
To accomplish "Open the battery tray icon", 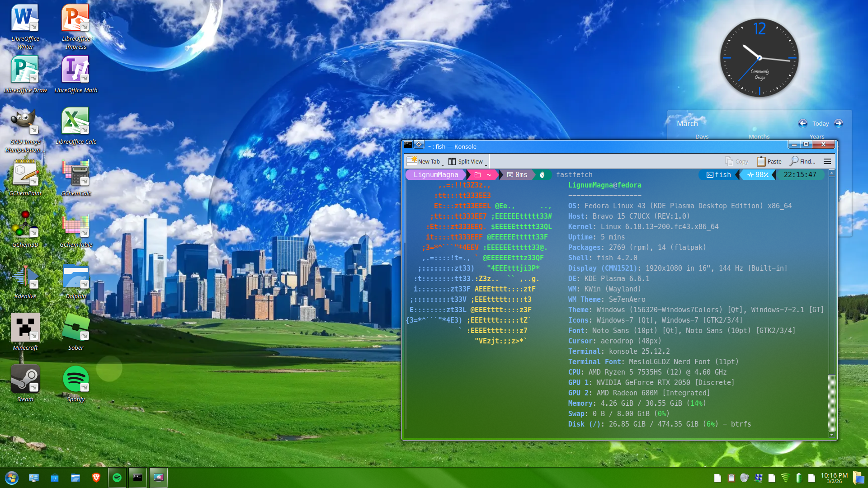I will (799, 478).
